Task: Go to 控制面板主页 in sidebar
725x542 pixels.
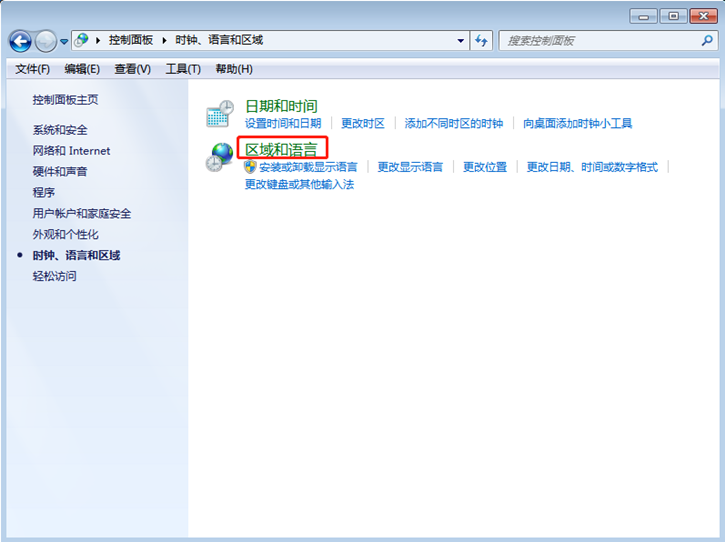Action: (65, 100)
